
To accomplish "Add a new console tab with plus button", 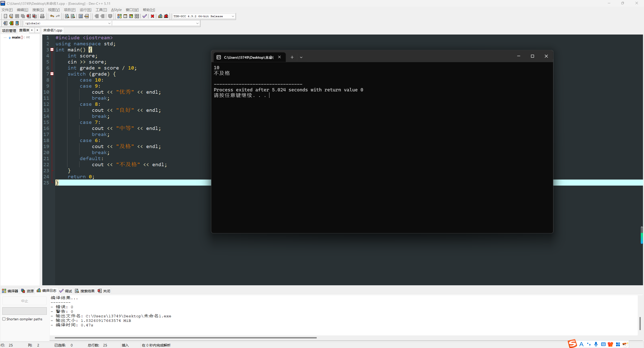I will (292, 57).
